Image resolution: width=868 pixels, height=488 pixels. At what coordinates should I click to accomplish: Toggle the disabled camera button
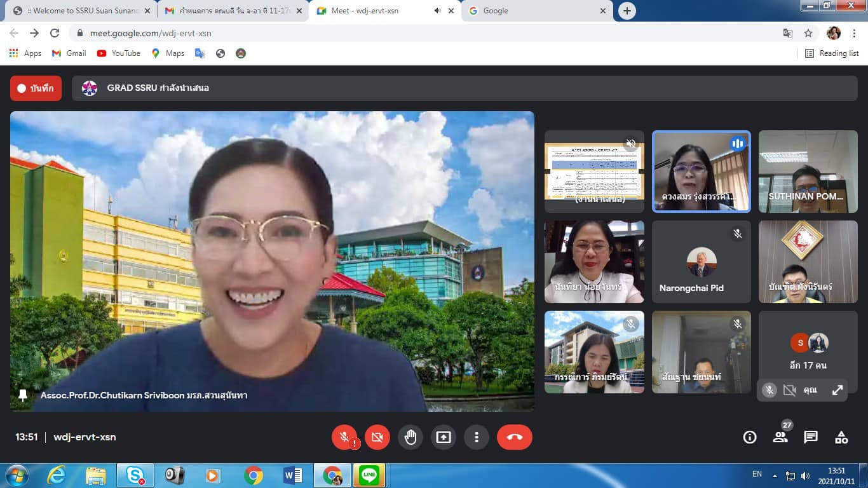(377, 437)
